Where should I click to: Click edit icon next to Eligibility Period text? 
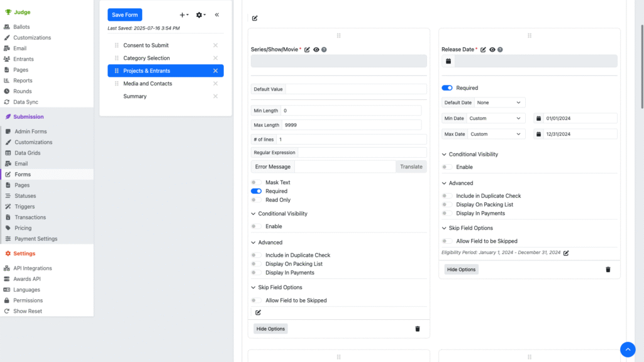(566, 253)
